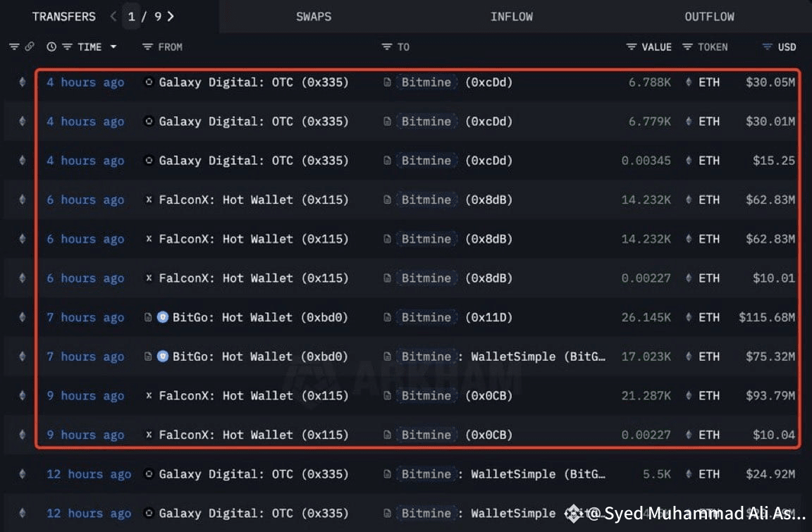Viewport: 812px width, 532px height.
Task: Select the TRANSFERS tab
Action: 63,17
